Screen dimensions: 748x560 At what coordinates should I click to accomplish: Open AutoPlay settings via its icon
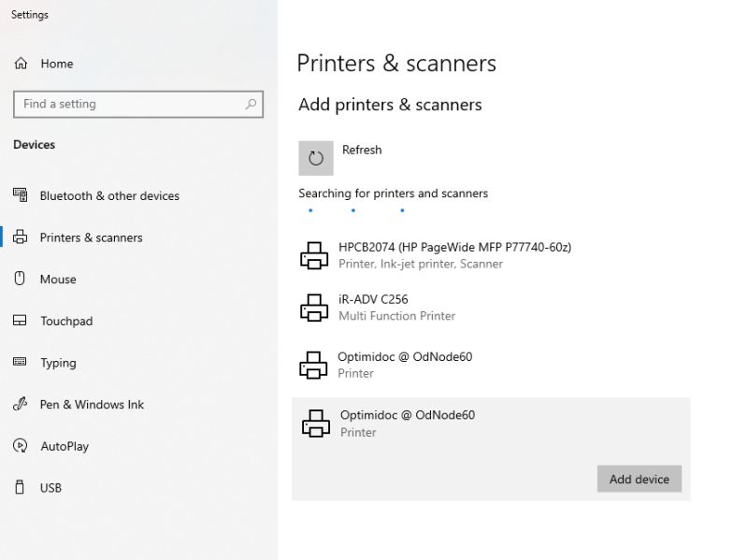tap(21, 446)
